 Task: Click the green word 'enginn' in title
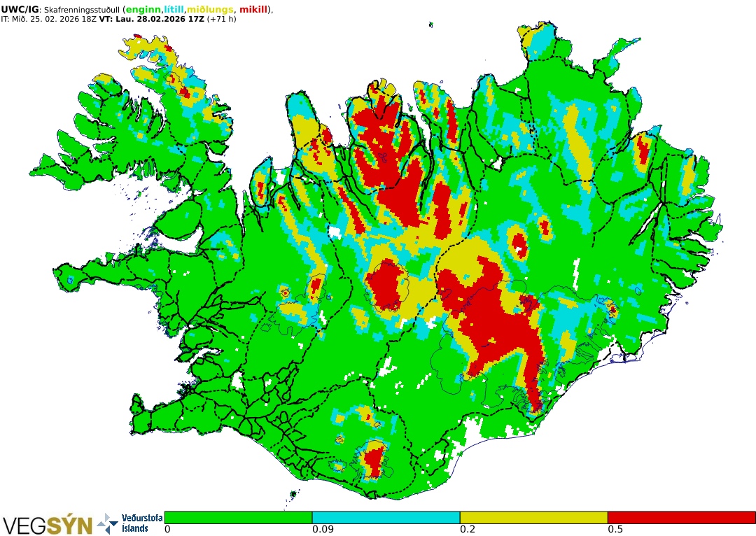coord(143,10)
